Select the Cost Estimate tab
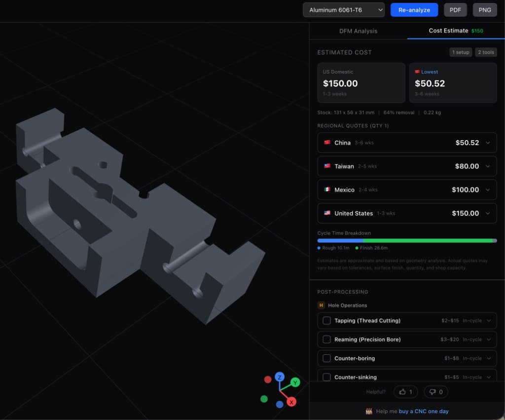 click(x=448, y=30)
